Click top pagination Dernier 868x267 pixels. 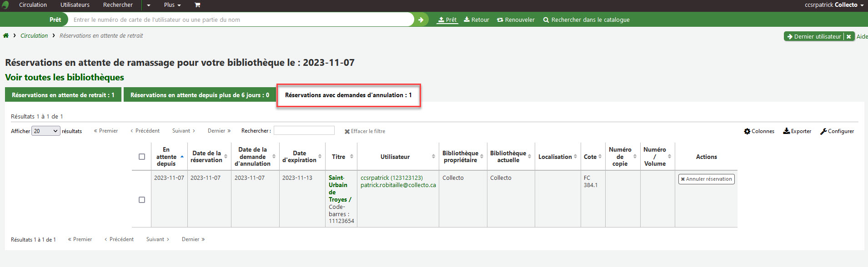(219, 131)
